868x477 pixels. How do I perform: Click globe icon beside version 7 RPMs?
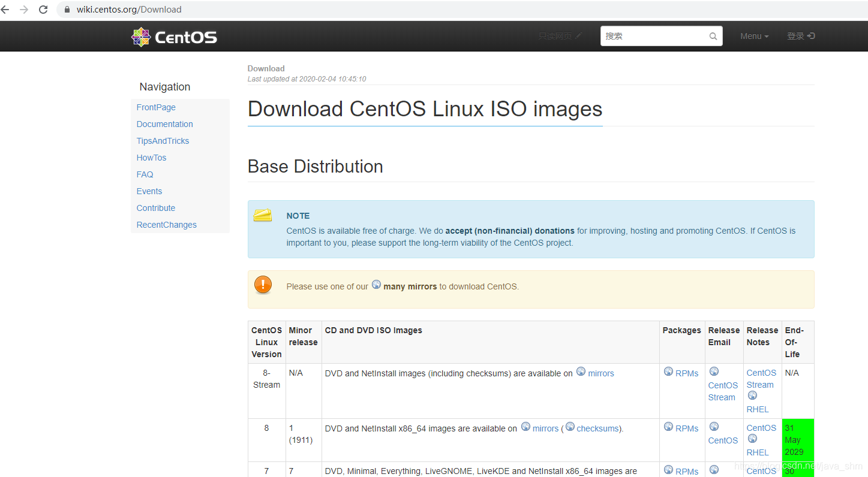click(x=668, y=470)
